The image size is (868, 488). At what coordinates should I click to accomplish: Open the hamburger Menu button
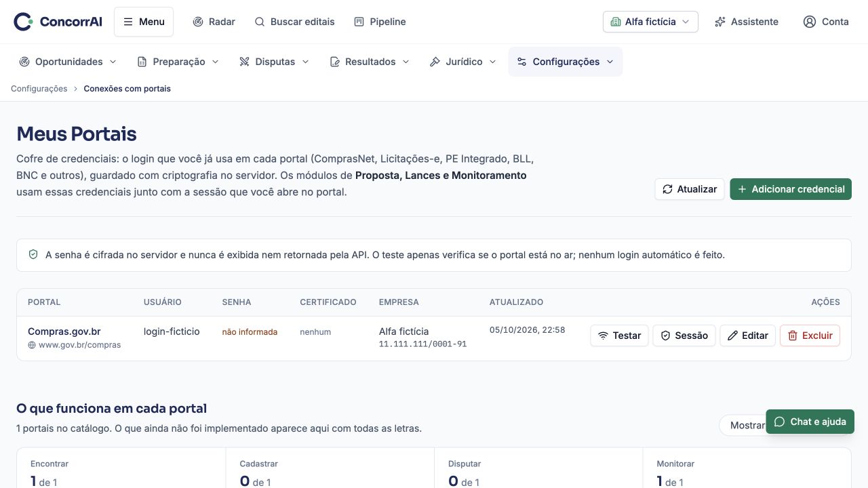click(144, 22)
